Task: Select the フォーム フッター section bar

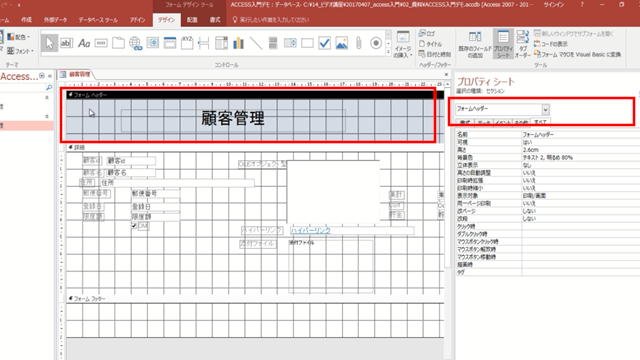Action: click(255, 299)
